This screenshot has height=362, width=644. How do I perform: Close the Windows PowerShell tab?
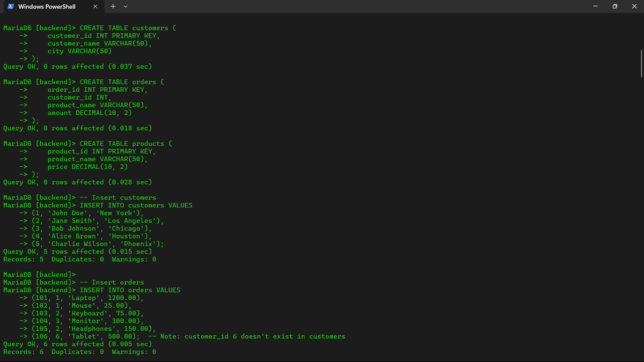point(96,6)
